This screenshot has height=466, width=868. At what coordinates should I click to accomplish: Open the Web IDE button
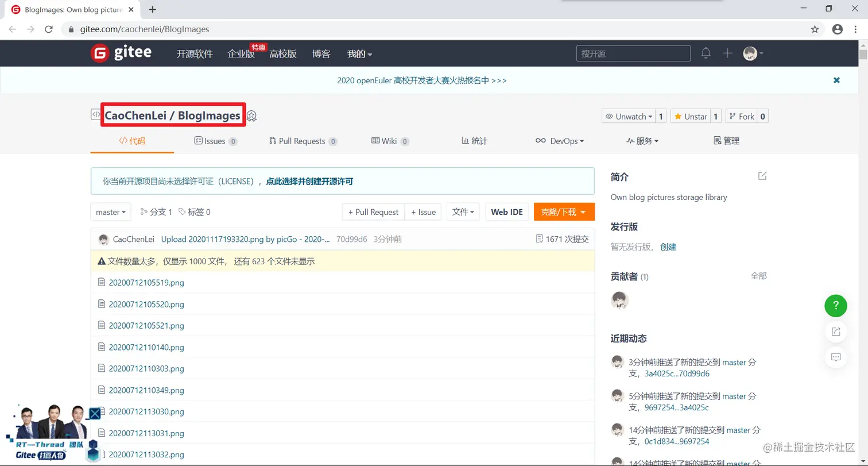(x=507, y=212)
